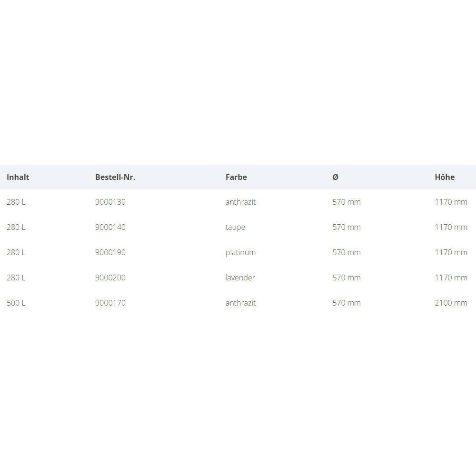
Task: Click anthrazit in the 9000170 row
Action: [x=240, y=303]
